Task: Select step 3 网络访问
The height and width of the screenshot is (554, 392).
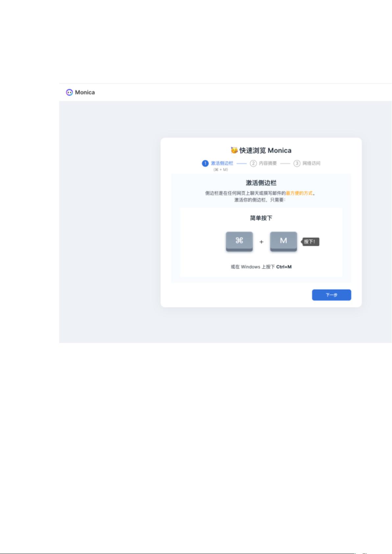Action: coord(307,163)
